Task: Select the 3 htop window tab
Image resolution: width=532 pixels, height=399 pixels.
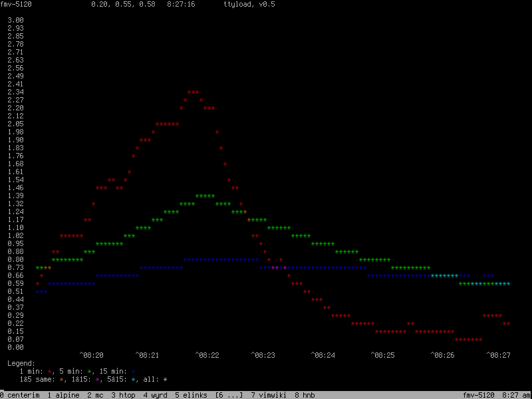Action: point(123,395)
